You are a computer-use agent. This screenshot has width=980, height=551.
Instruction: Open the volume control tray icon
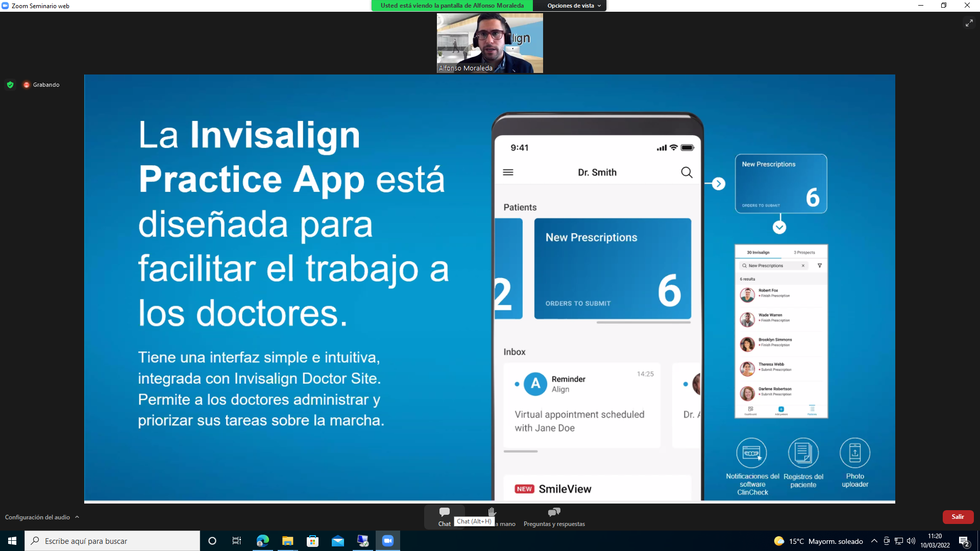pos(911,541)
